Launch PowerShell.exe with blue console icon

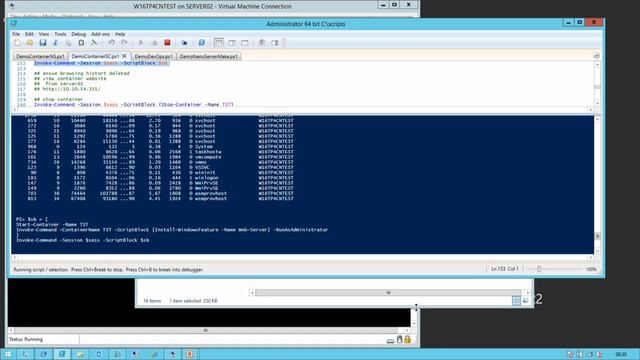(x=201, y=43)
